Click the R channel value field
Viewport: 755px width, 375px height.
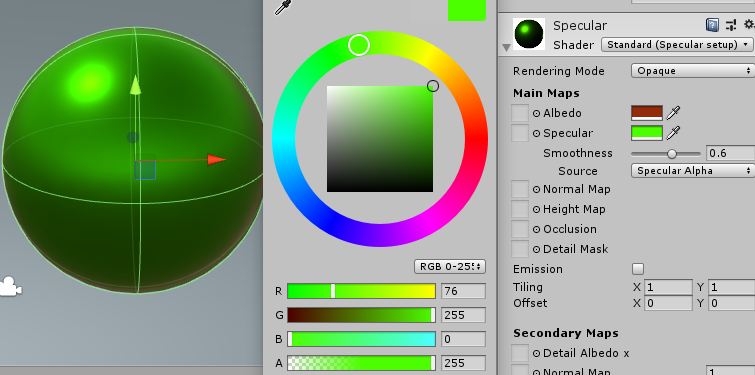pyautogui.click(x=463, y=291)
